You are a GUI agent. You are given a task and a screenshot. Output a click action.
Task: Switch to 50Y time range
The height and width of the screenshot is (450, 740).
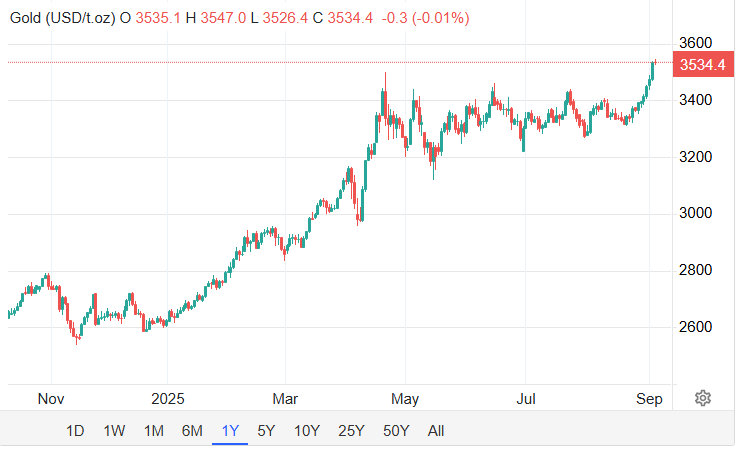[396, 431]
